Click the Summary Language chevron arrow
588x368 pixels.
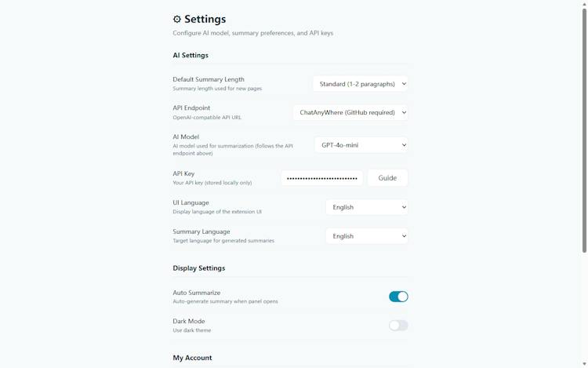point(404,236)
